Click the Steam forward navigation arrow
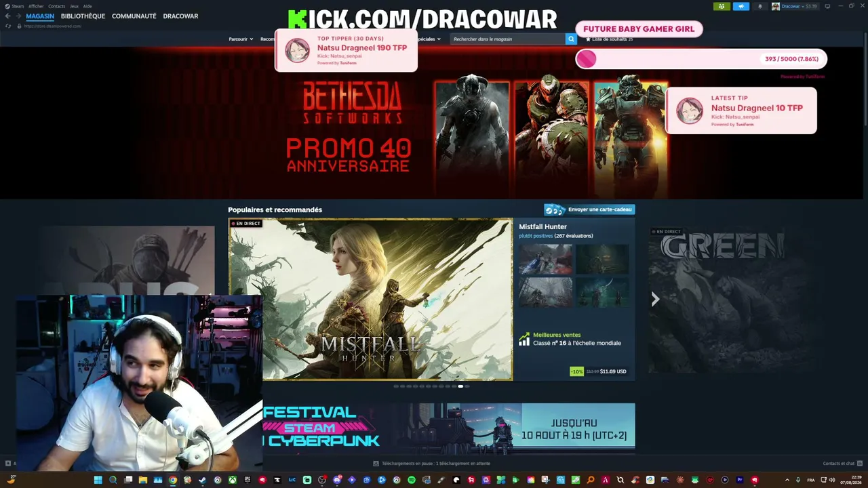 pos(18,16)
